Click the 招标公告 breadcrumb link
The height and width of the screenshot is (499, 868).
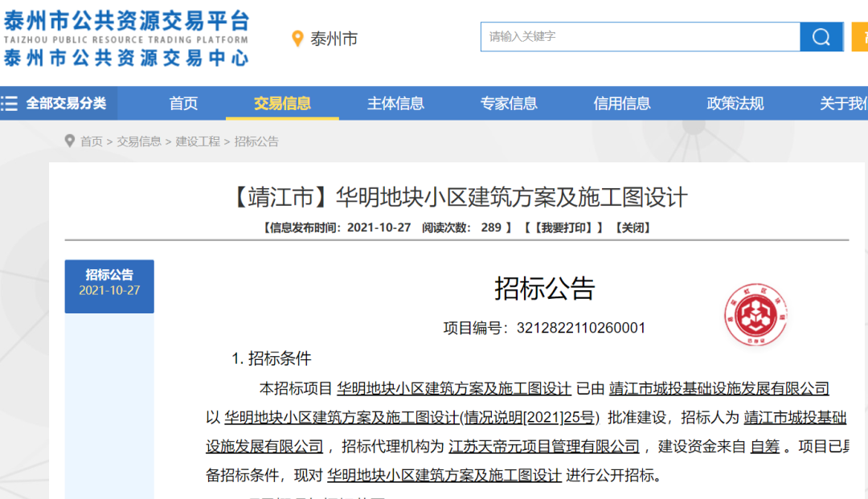click(x=256, y=141)
